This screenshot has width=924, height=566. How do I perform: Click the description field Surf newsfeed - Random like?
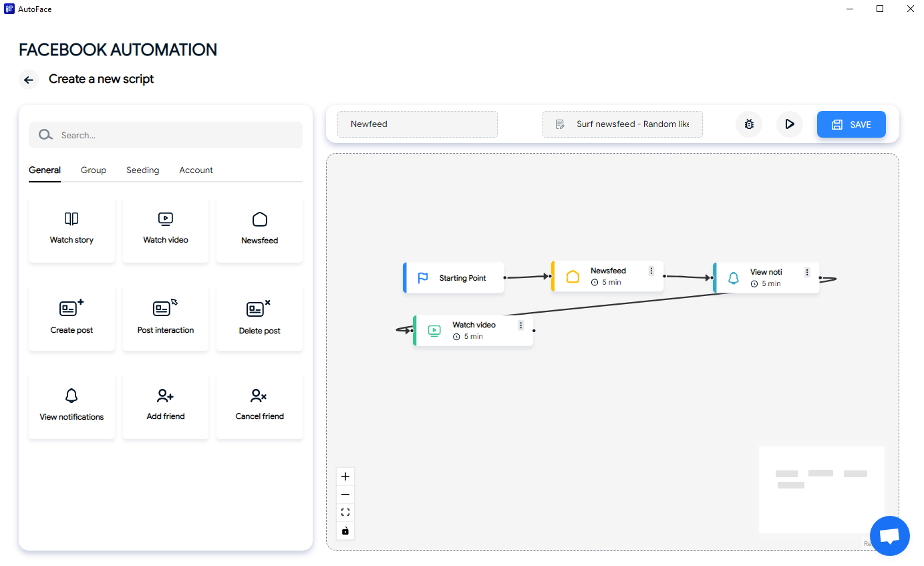point(623,124)
